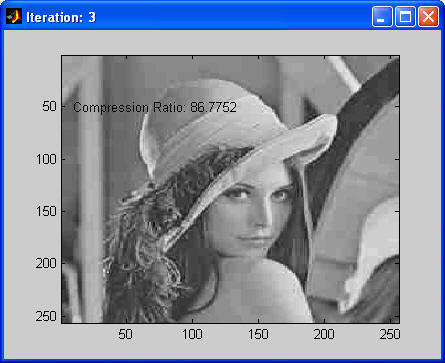
Task: Click the y-axis tick label 200
Action: [46, 263]
